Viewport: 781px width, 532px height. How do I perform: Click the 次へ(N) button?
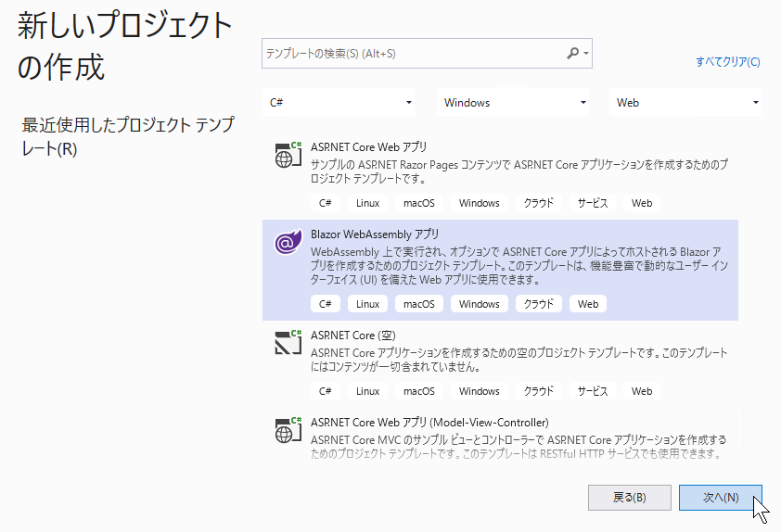tap(720, 498)
